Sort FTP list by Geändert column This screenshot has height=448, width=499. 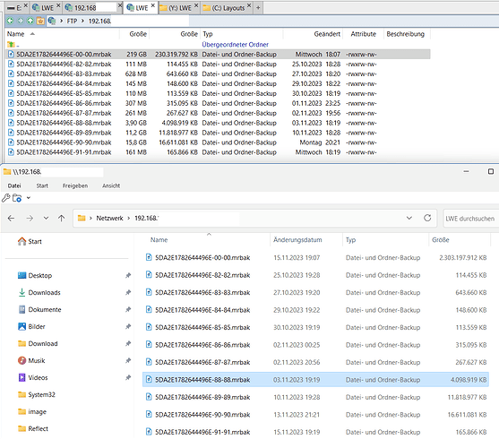327,34
